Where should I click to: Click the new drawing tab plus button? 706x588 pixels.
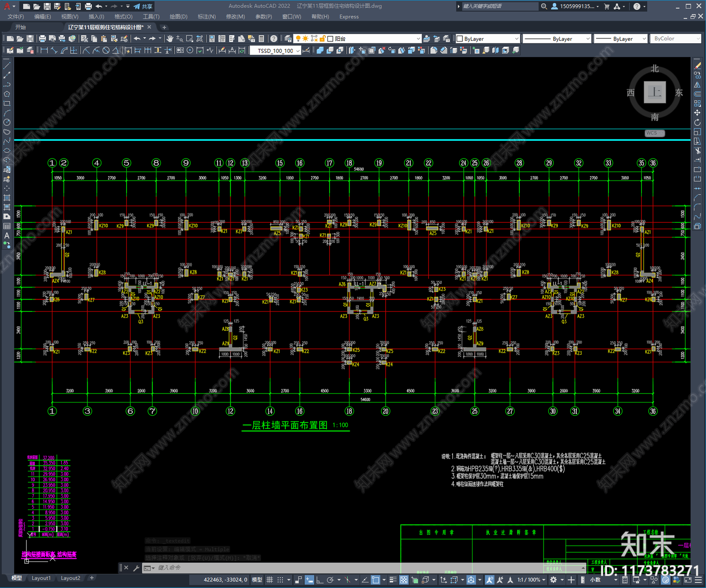pos(164,27)
